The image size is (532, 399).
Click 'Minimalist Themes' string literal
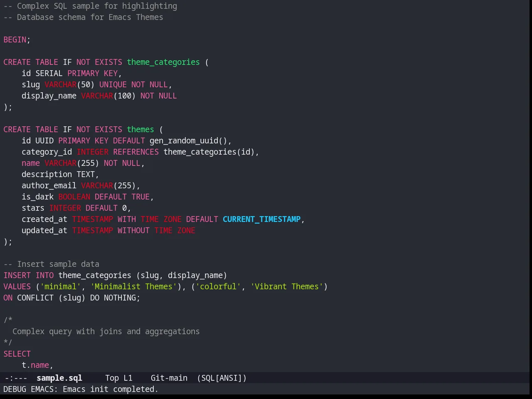point(133,286)
